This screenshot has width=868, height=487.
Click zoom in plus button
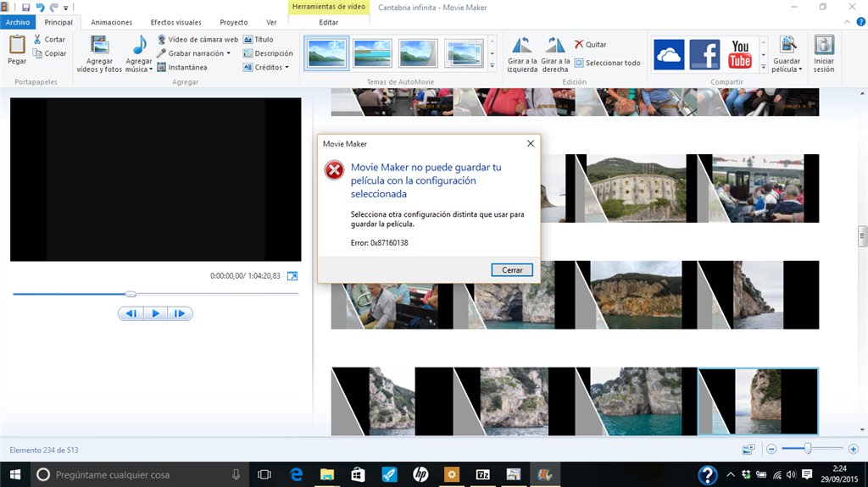click(x=853, y=450)
